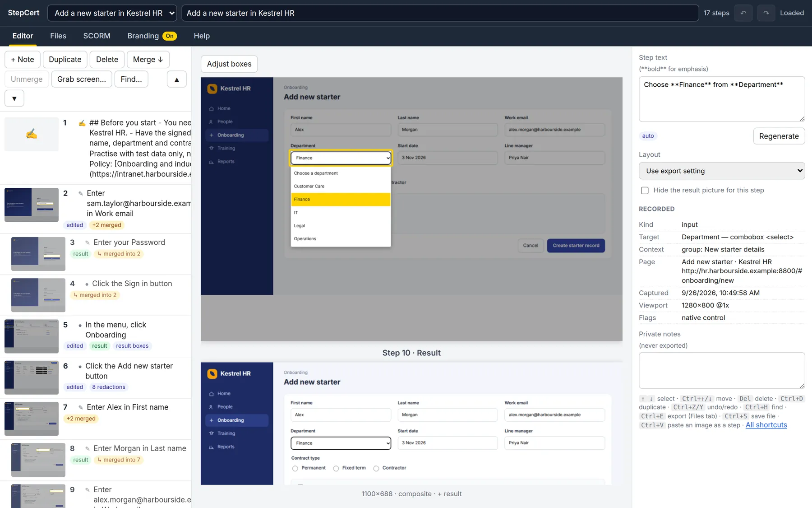
Task: Click the '+2 merged' tag on step 2
Action: point(107,225)
